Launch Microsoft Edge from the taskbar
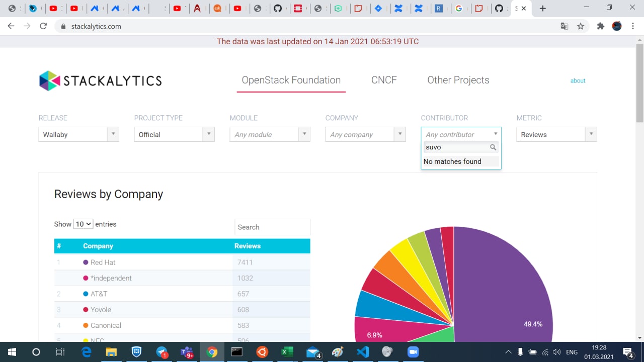The width and height of the screenshot is (644, 362). coord(86,352)
